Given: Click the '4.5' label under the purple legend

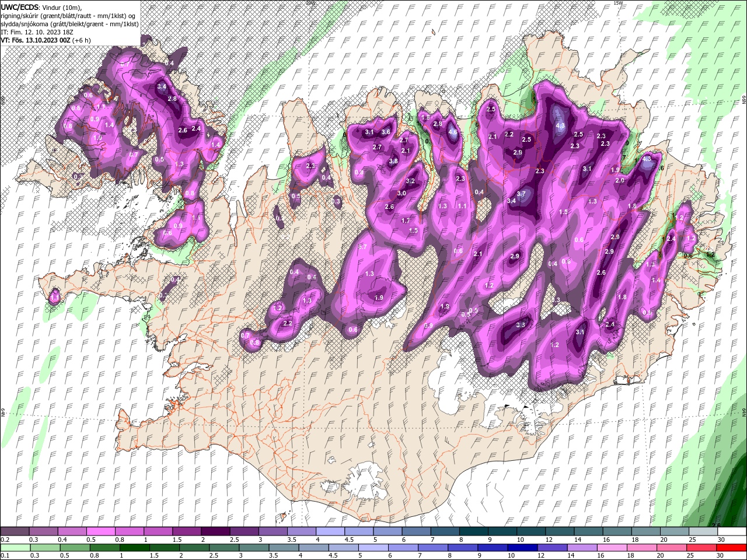Looking at the screenshot, I should [x=349, y=540].
